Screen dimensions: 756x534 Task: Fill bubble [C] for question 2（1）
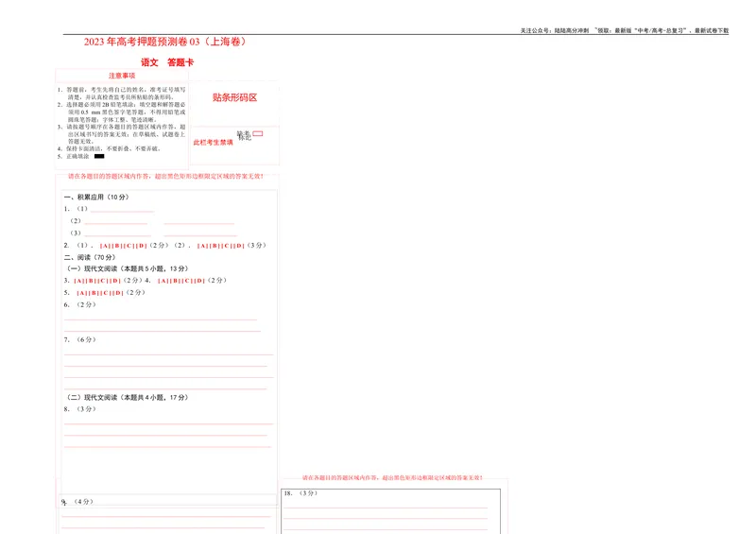click(x=129, y=246)
